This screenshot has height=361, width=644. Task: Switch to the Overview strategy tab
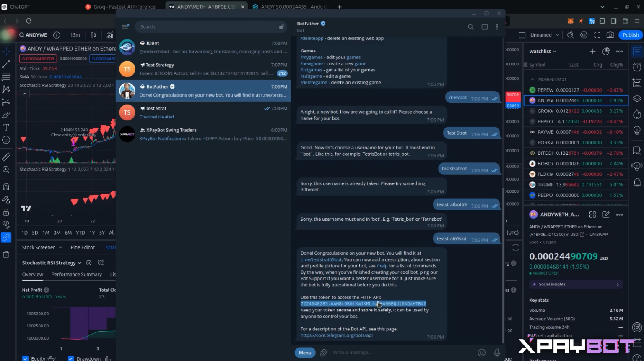[x=33, y=275]
